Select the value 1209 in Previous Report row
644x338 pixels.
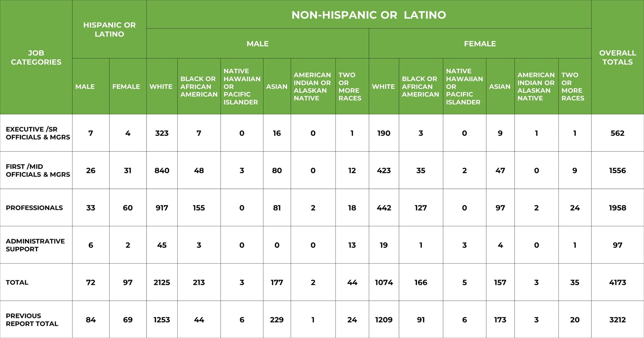click(384, 320)
